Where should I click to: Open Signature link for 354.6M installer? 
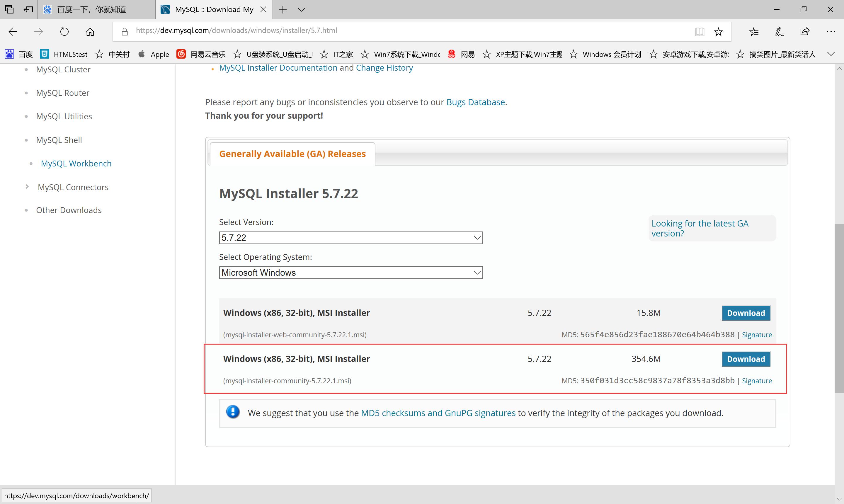coord(757,381)
